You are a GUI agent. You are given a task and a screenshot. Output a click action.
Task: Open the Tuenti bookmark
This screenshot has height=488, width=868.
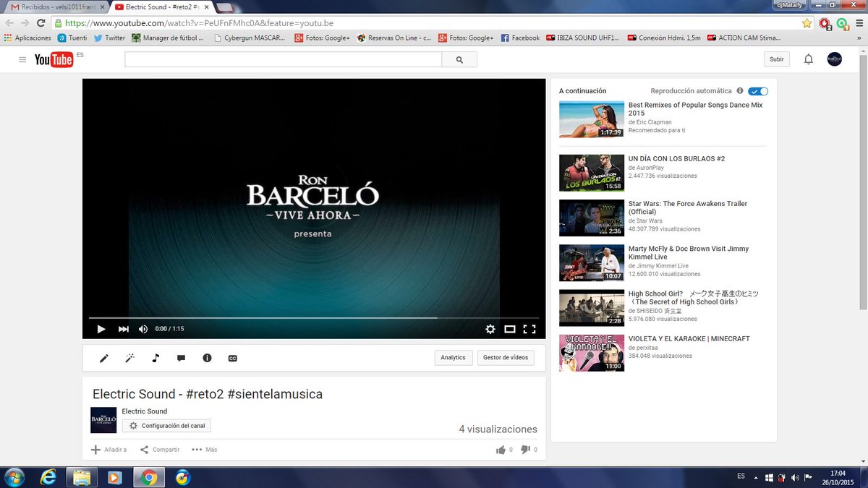[x=72, y=38]
